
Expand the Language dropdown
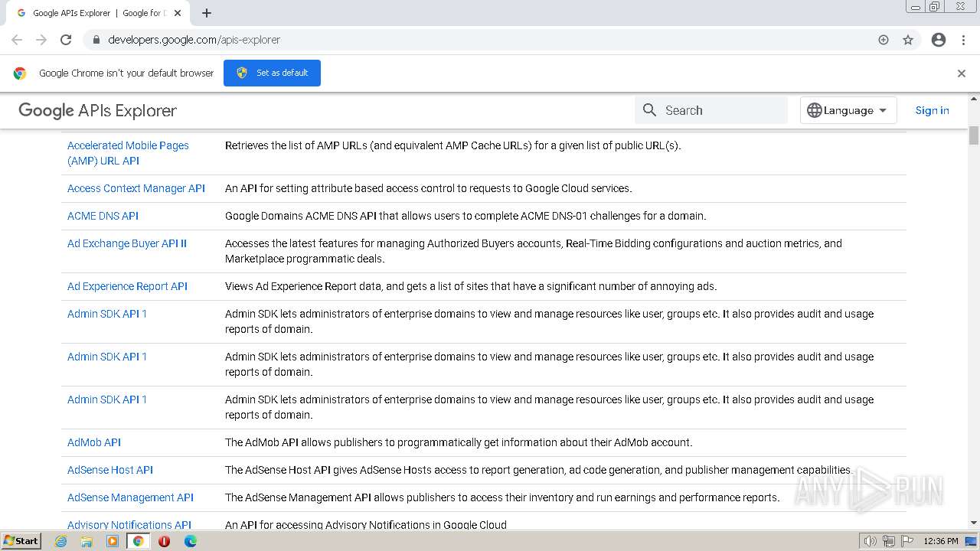848,110
